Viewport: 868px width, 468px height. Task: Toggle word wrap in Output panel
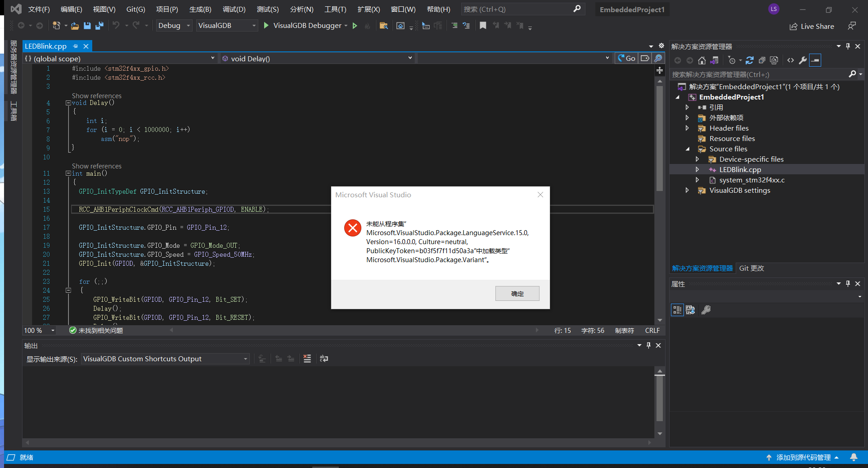click(x=324, y=359)
